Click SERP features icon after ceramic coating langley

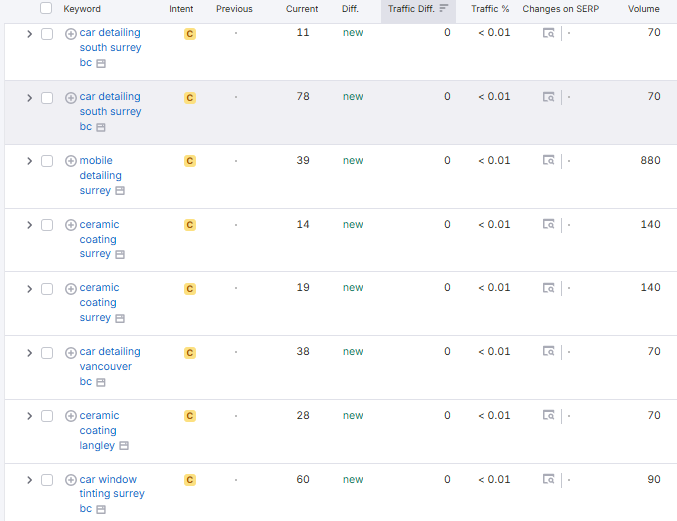pos(124,446)
